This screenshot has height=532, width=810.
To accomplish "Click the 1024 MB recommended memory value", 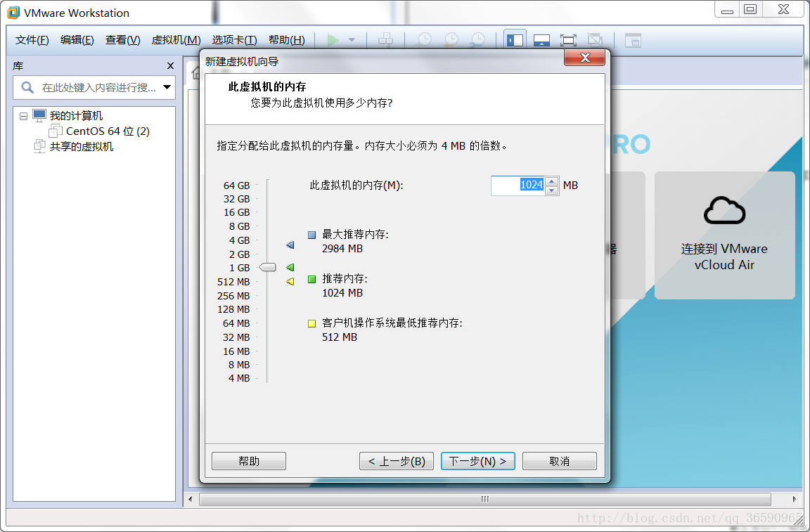I will [x=342, y=293].
